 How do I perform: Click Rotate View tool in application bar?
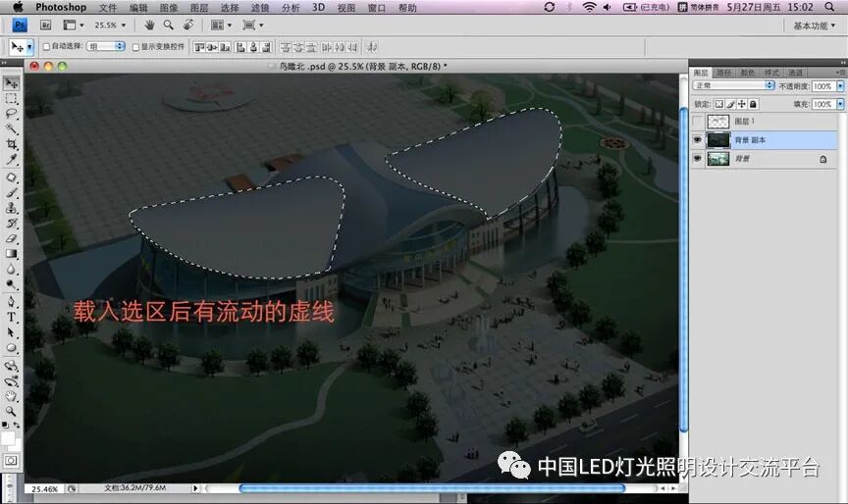[187, 25]
